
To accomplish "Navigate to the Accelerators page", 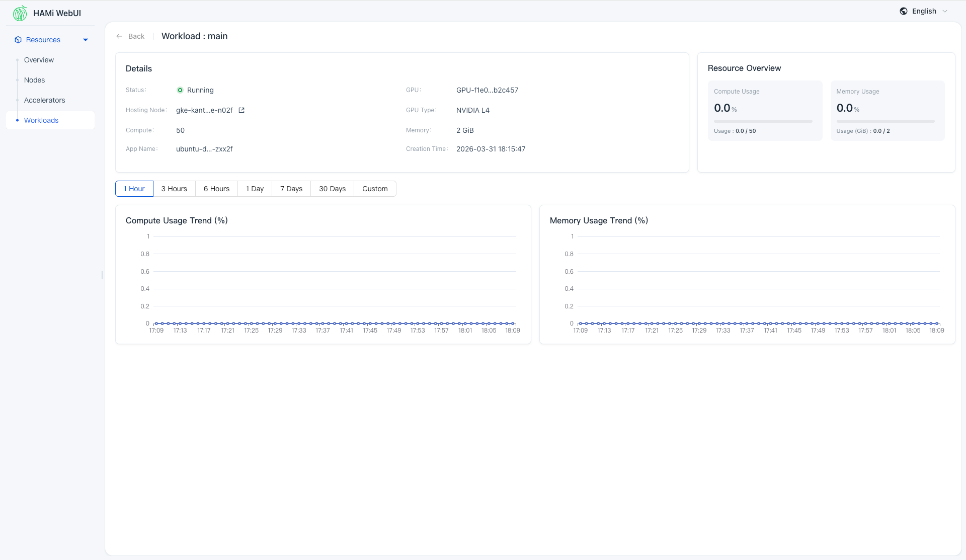I will (x=44, y=100).
